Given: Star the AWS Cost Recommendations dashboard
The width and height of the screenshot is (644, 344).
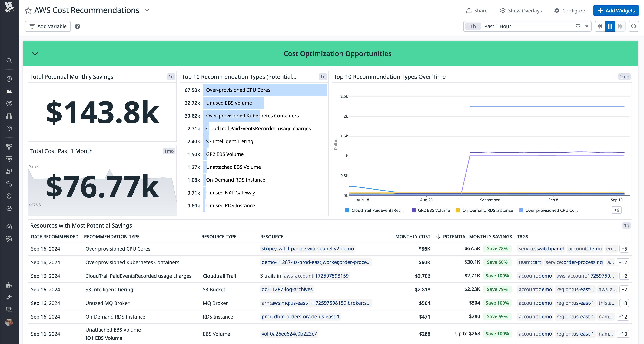Looking at the screenshot, I should tap(28, 11).
